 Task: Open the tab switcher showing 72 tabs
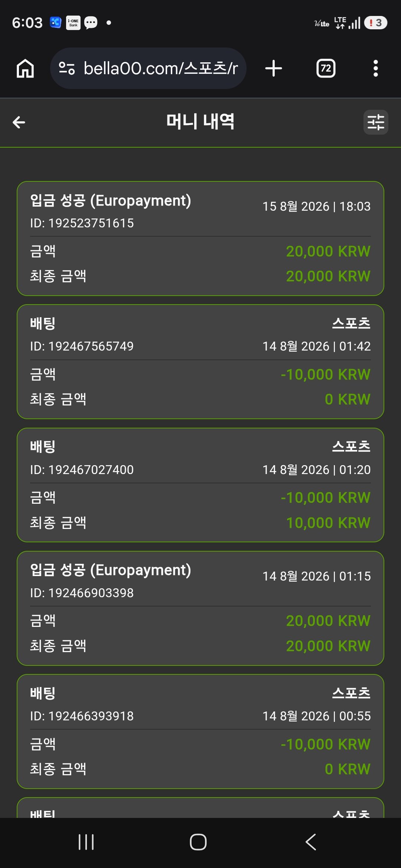(326, 69)
